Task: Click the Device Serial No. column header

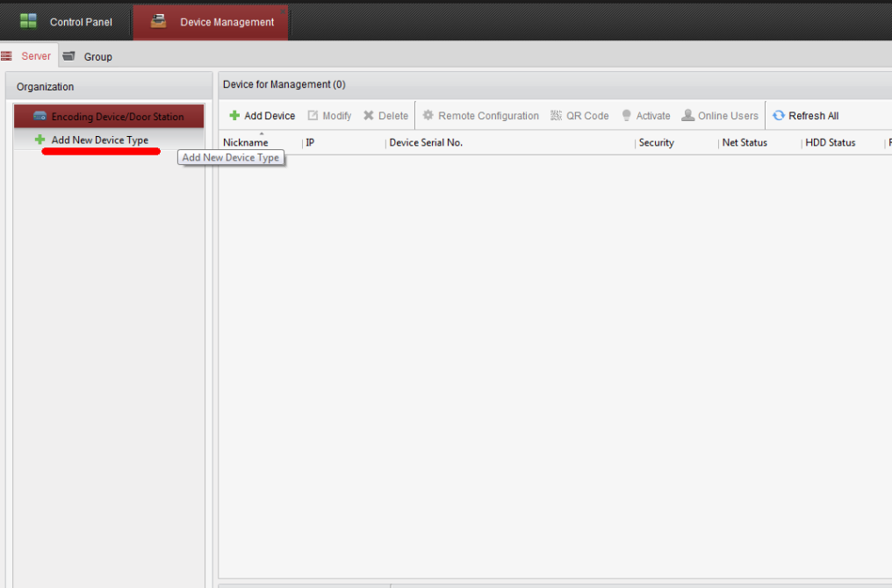Action: (426, 143)
